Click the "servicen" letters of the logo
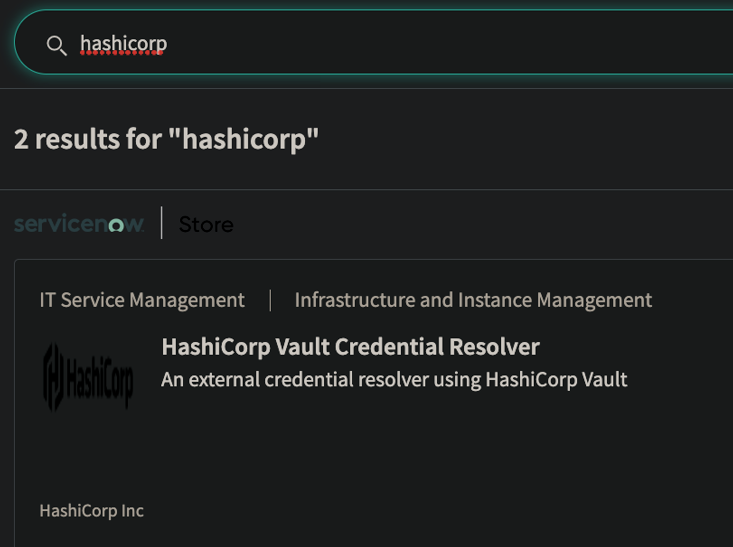 pos(58,224)
